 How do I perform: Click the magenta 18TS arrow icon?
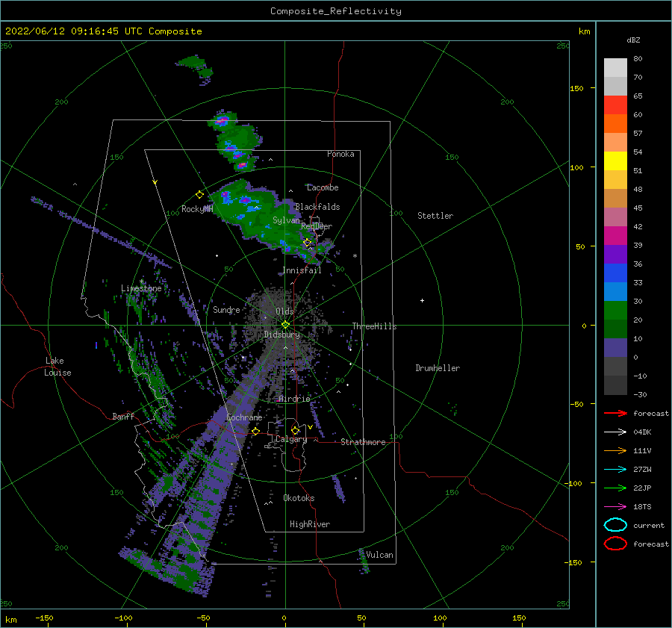[x=615, y=507]
